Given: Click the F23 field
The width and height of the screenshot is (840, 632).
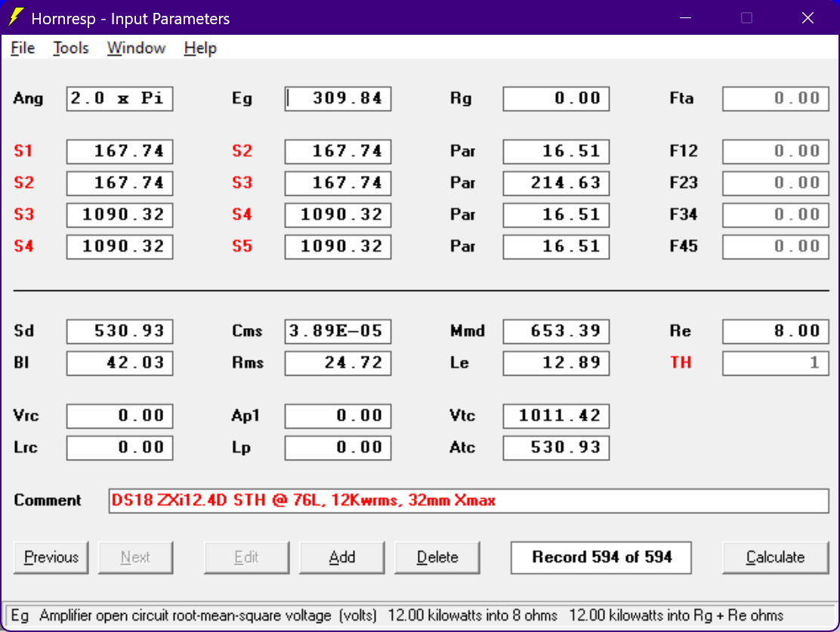Looking at the screenshot, I should 775,183.
